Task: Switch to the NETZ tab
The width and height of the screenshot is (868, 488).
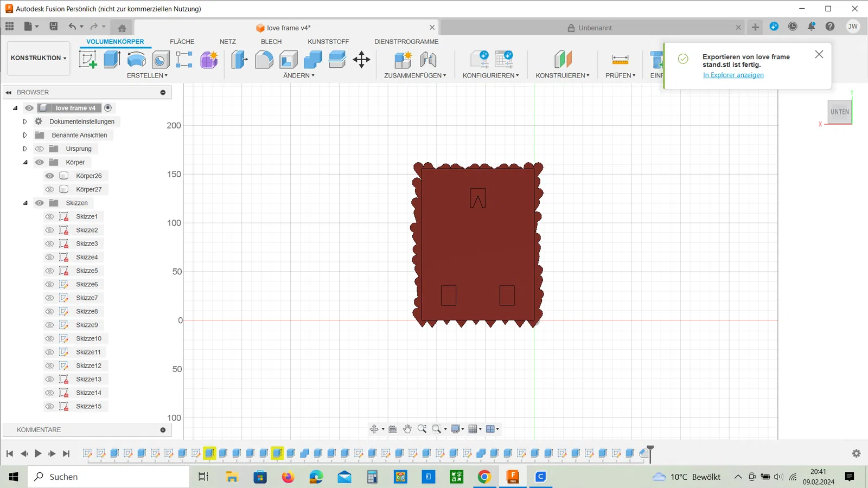Action: (228, 42)
